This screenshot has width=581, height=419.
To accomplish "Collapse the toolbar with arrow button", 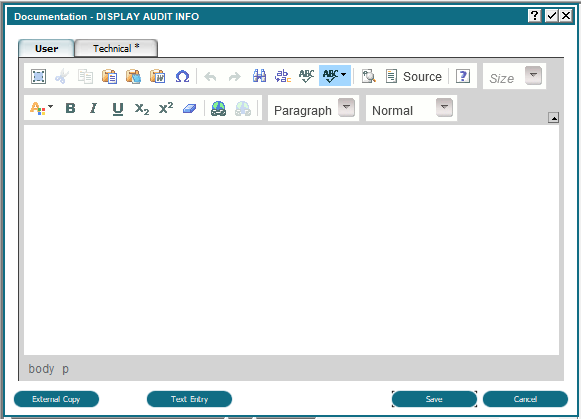I will click(554, 118).
